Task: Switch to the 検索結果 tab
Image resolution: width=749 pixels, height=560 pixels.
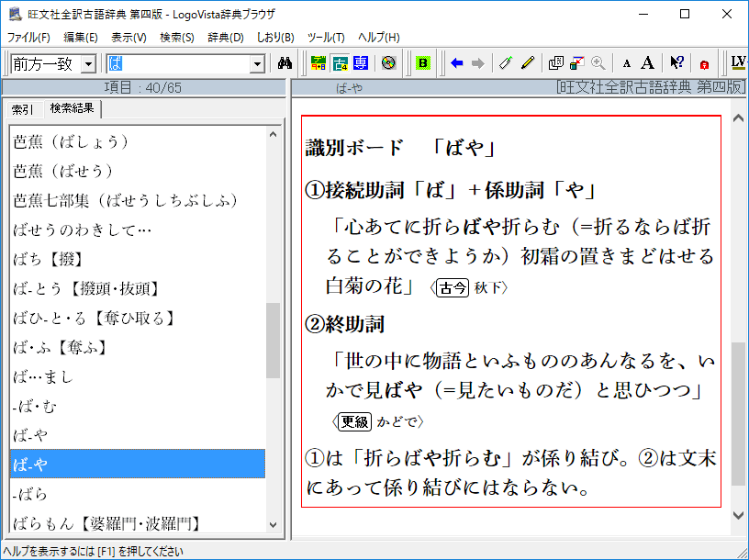Action: click(73, 108)
